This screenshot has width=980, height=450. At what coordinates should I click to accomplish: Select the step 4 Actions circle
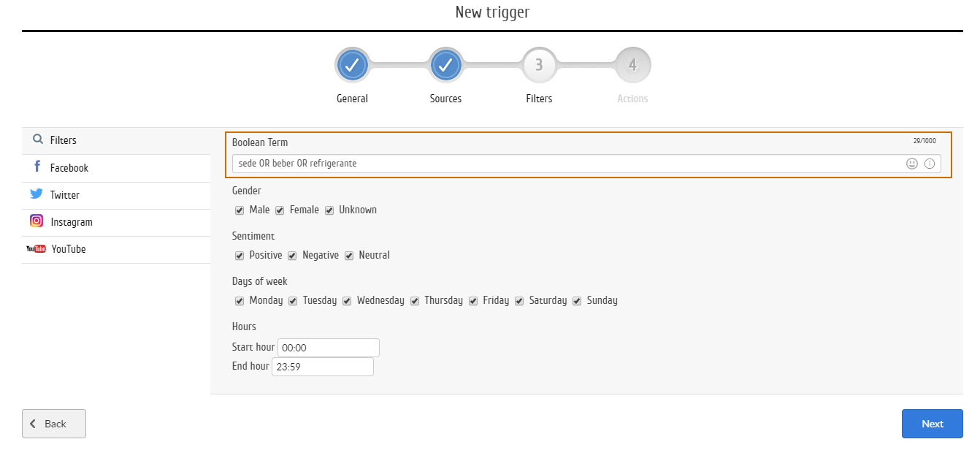coord(632,66)
